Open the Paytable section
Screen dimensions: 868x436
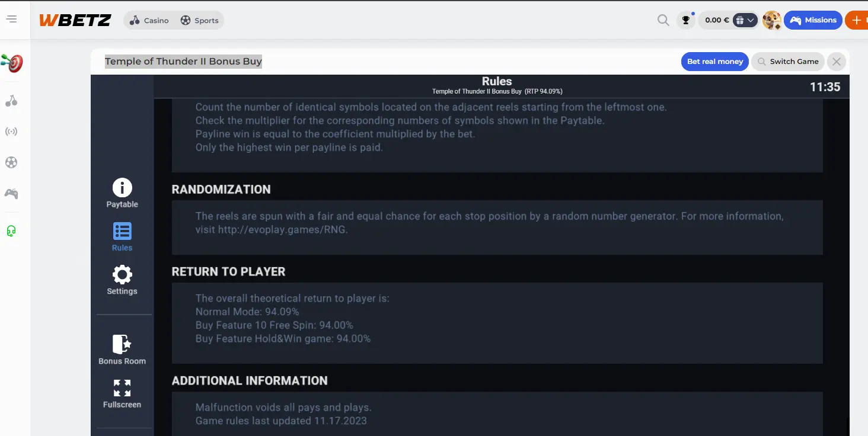point(122,193)
